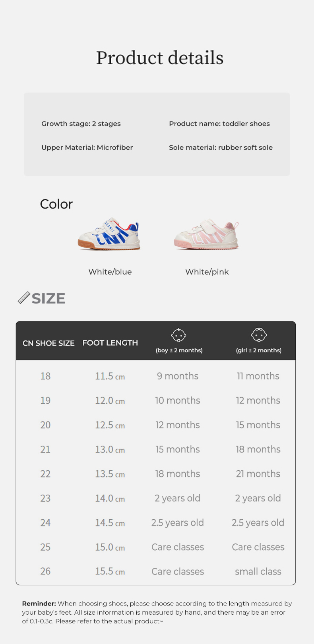Click the 15.5 cm foot length value

click(x=110, y=571)
